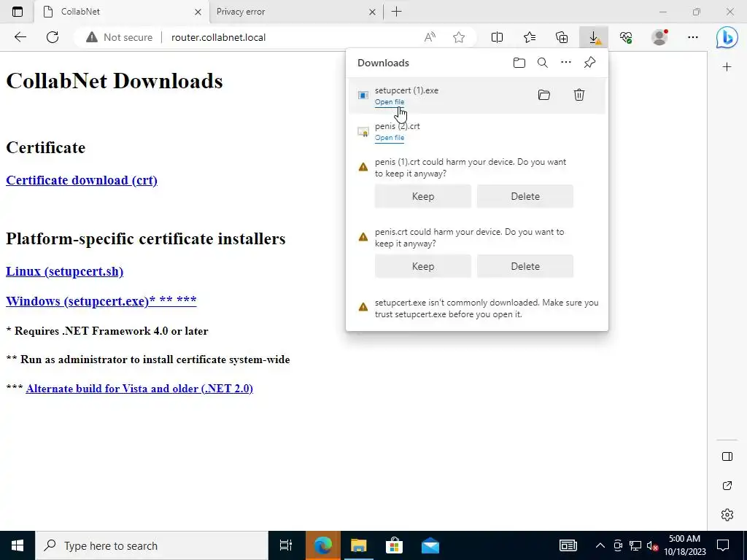Add sidebar app with plus icon

[727, 67]
